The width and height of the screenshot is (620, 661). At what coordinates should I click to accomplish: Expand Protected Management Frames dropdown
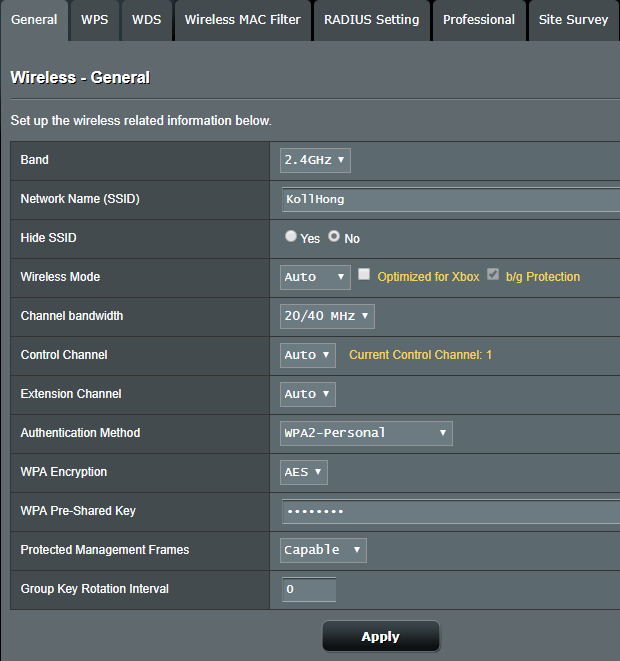click(323, 550)
